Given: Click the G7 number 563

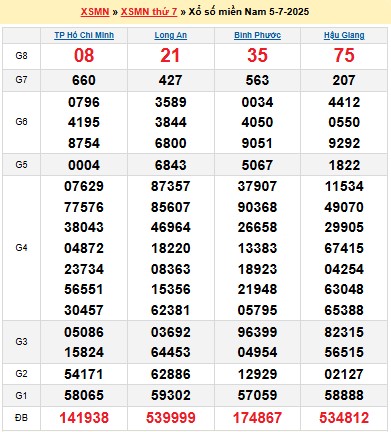Looking at the screenshot, I should click(x=257, y=80).
